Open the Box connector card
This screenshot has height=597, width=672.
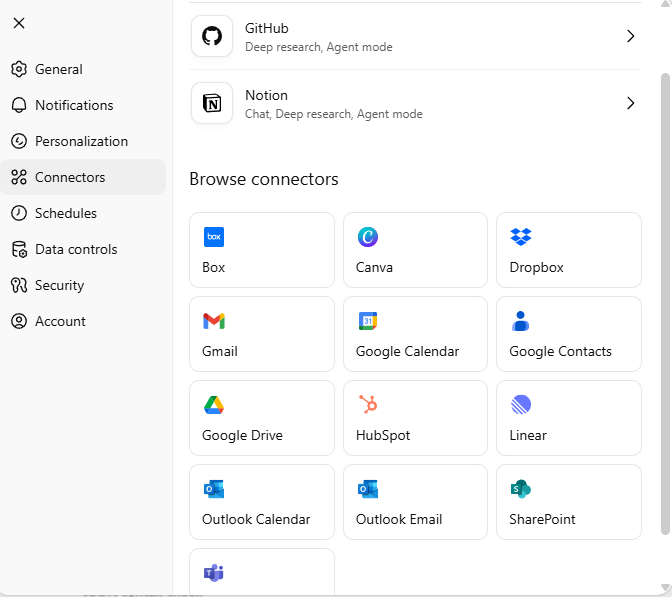(x=262, y=250)
